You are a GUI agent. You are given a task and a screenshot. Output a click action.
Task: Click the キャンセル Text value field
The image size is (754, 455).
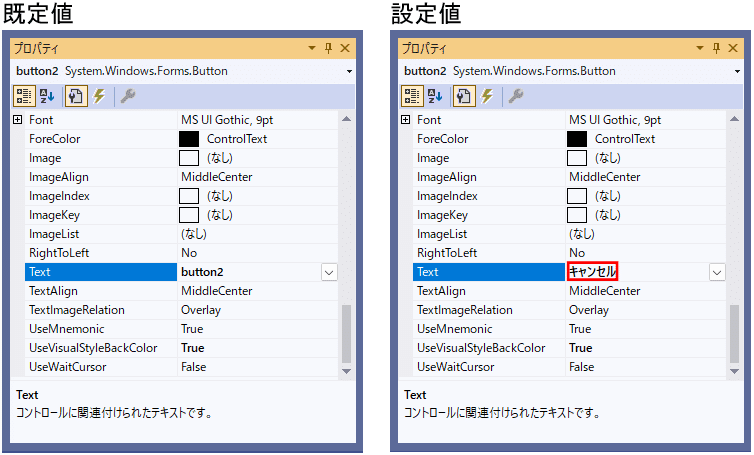tap(637, 272)
